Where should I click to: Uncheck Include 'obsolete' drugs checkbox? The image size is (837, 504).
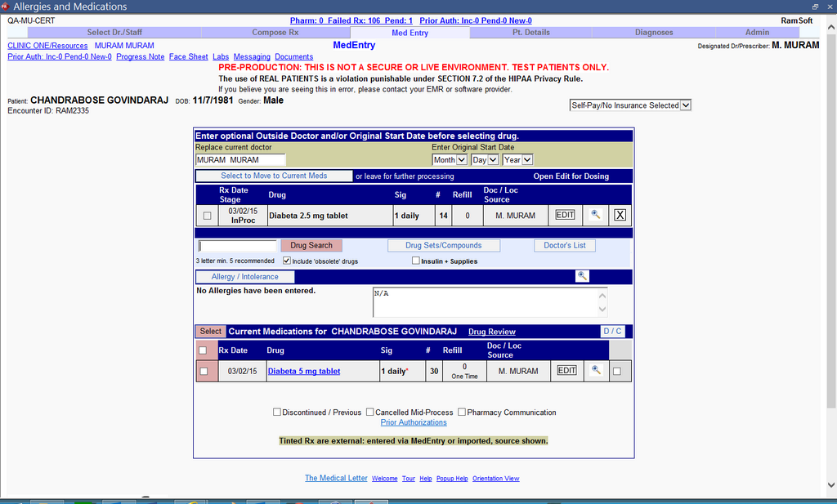(x=287, y=261)
